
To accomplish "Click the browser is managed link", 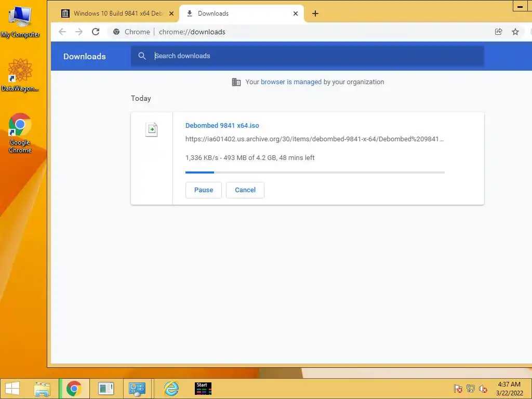I will [291, 82].
